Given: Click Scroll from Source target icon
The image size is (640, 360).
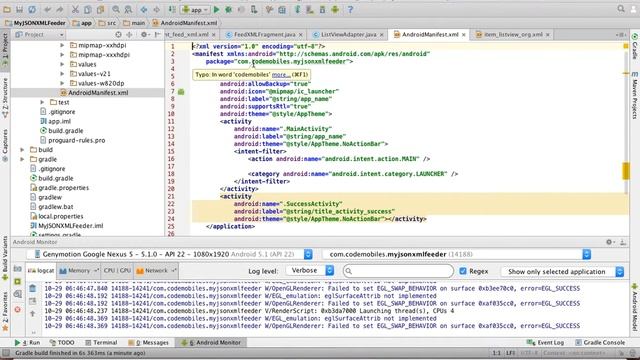Looking at the screenshot, I should [118, 35].
